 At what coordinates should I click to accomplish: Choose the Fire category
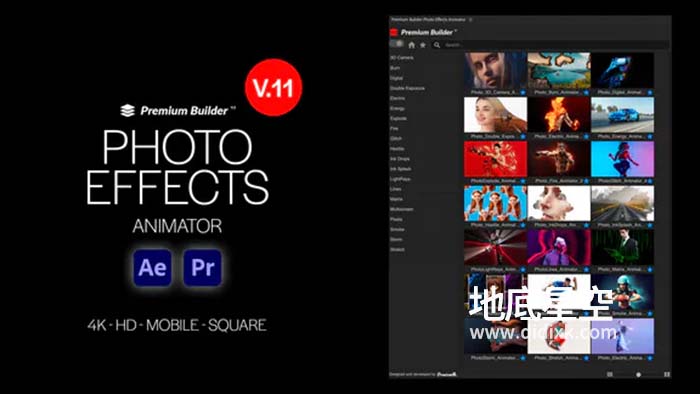click(394, 129)
